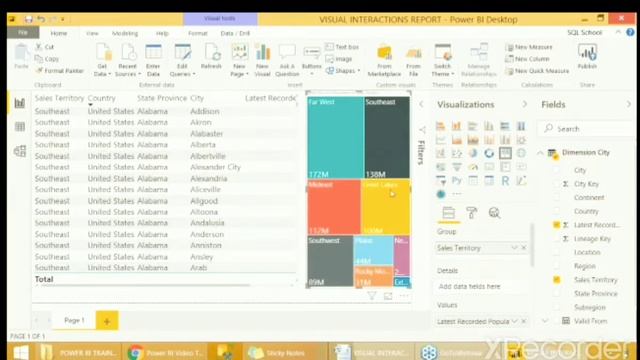Check the Lineage Key field checkbox
The width and height of the screenshot is (640, 360).
click(x=556, y=239)
